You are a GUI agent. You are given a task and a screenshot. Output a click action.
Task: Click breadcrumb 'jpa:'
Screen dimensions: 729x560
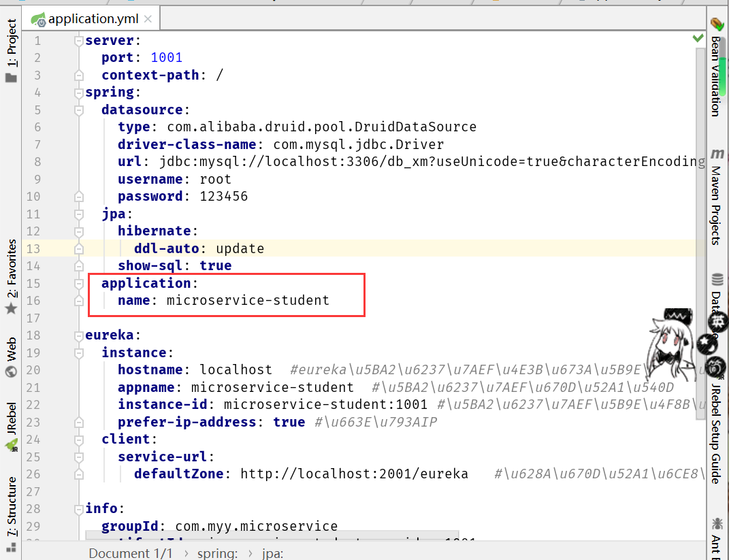272,553
